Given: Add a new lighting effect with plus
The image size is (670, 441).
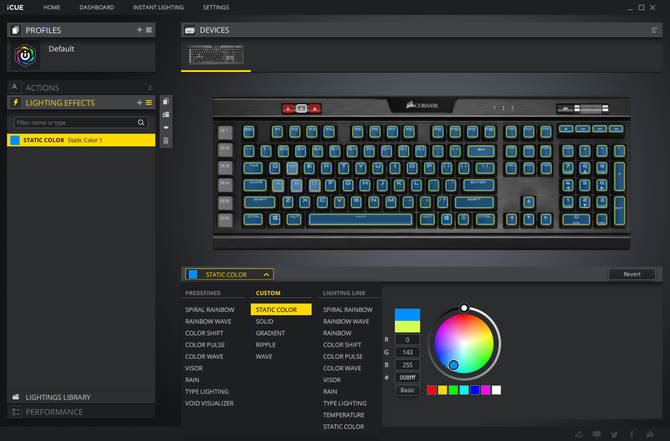Looking at the screenshot, I should (139, 103).
